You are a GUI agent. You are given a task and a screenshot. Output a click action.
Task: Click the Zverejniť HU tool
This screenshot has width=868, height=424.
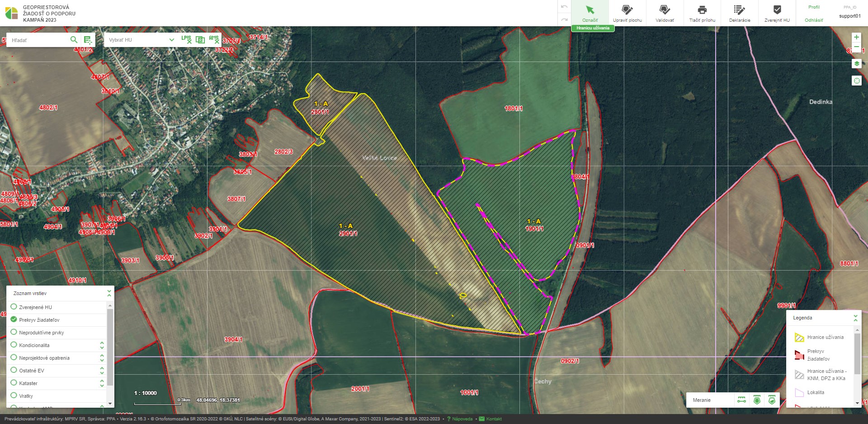tap(777, 13)
